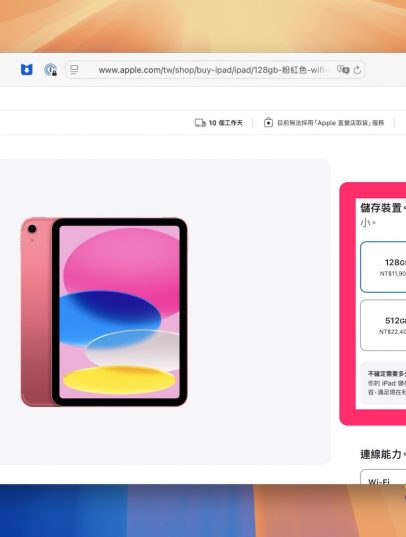Click the translate icon in address bar
This screenshot has width=406, height=537.
(343, 70)
